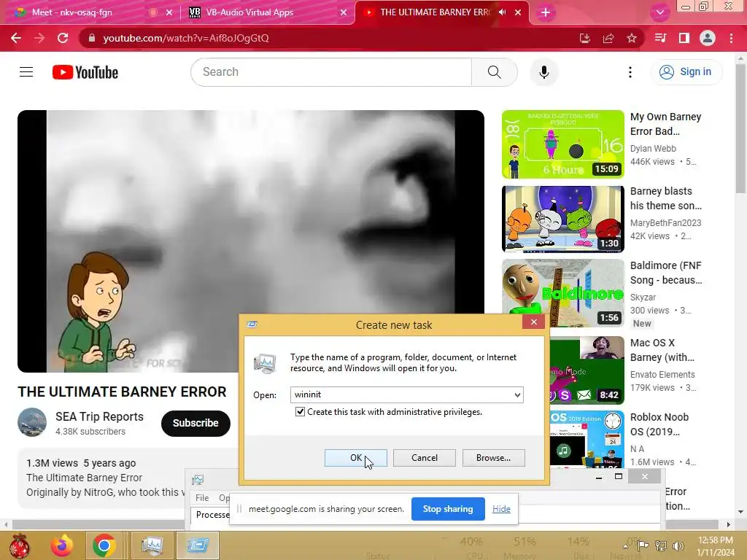Image resolution: width=747 pixels, height=560 pixels.
Task: Open the Chrome tab search dropdown chevron
Action: (659, 12)
